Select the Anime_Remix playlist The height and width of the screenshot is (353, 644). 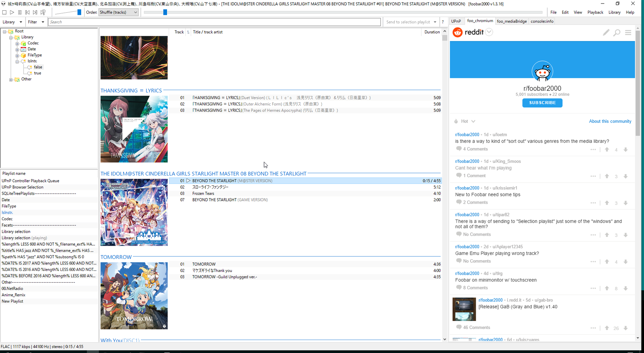pyautogui.click(x=13, y=295)
